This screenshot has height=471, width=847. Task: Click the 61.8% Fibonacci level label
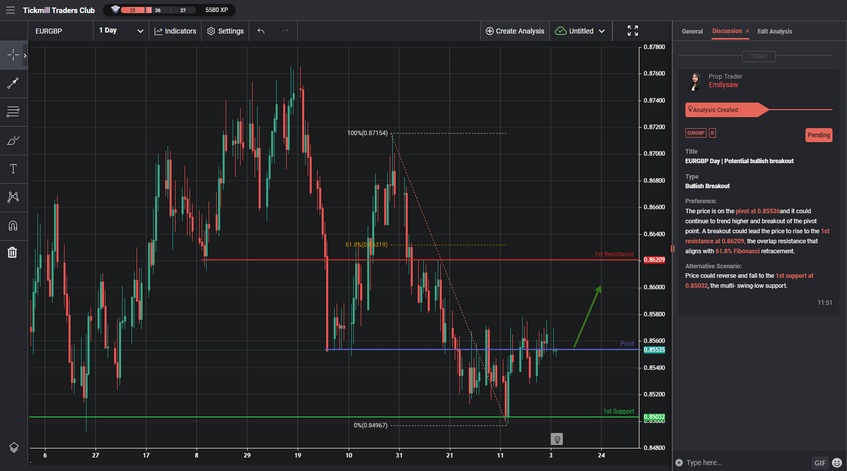click(366, 245)
